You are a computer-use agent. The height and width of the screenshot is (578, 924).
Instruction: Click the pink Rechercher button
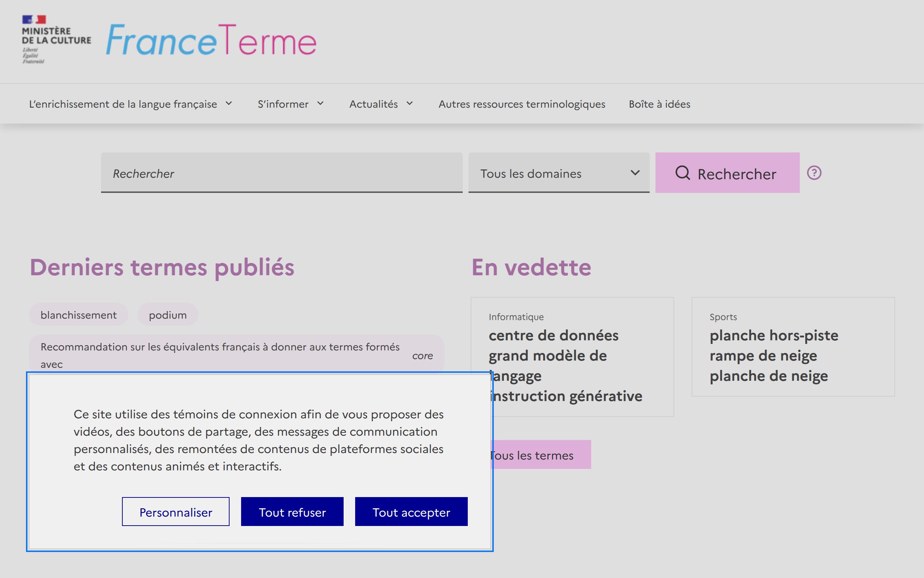pos(727,173)
